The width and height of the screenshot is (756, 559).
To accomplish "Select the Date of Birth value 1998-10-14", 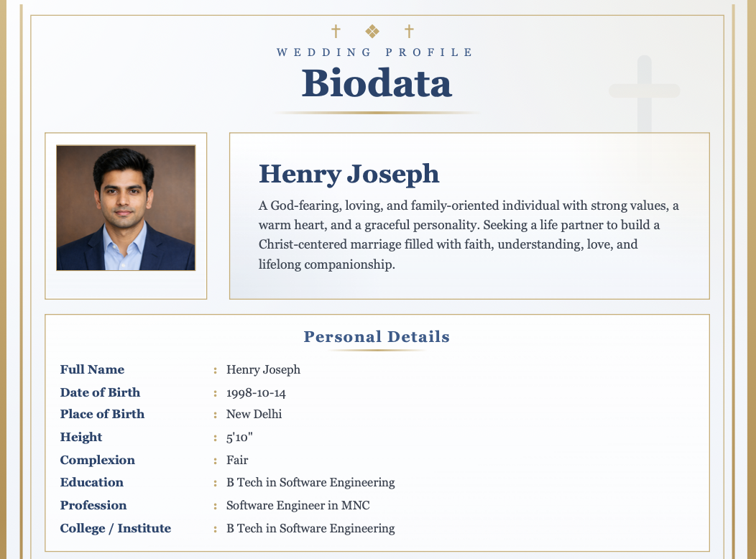I will pyautogui.click(x=256, y=393).
